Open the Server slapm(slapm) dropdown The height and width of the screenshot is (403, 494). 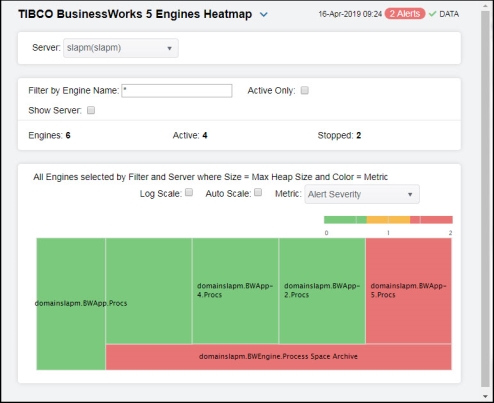121,48
